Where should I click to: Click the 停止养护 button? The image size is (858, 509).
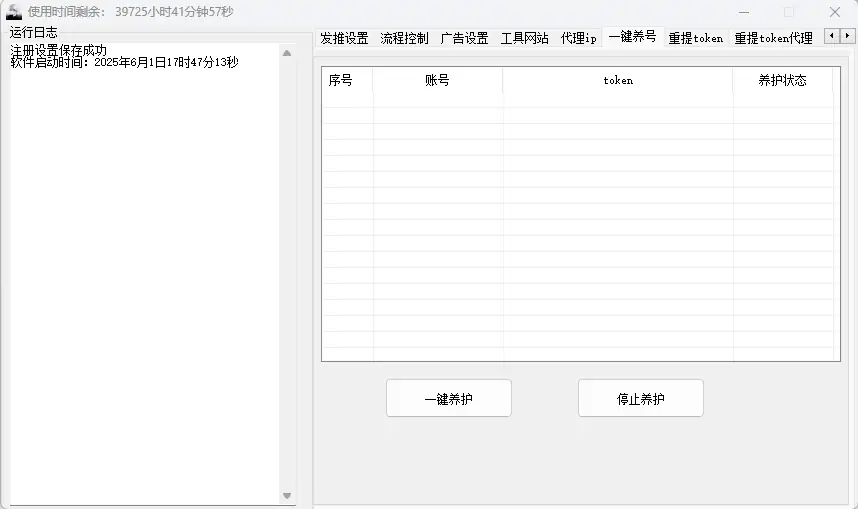click(641, 398)
